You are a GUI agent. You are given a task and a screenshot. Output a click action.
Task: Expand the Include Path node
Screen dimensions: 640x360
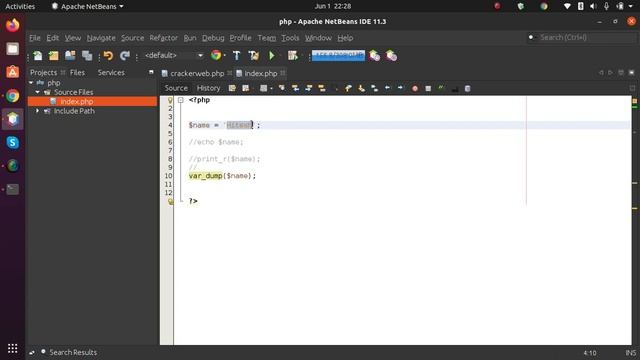(x=38, y=111)
